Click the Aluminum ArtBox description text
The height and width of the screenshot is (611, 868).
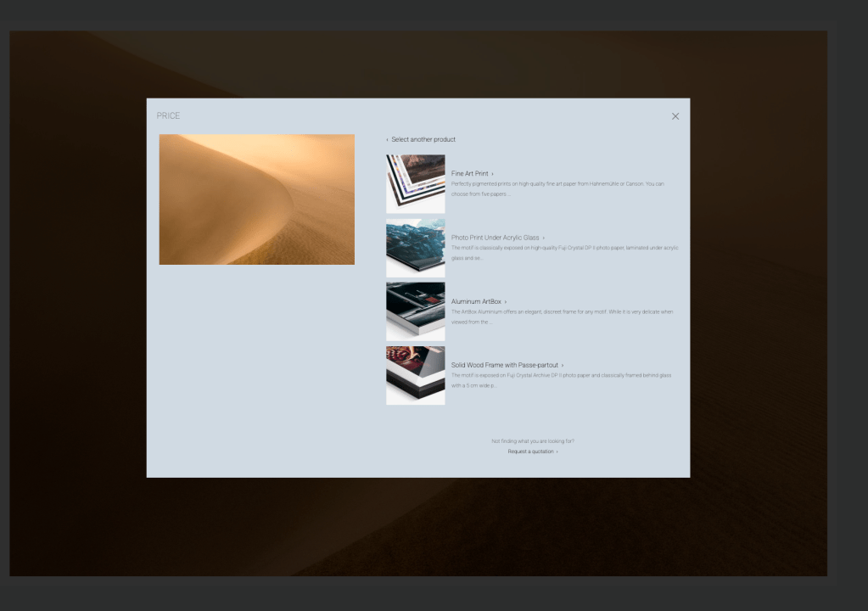[561, 317]
